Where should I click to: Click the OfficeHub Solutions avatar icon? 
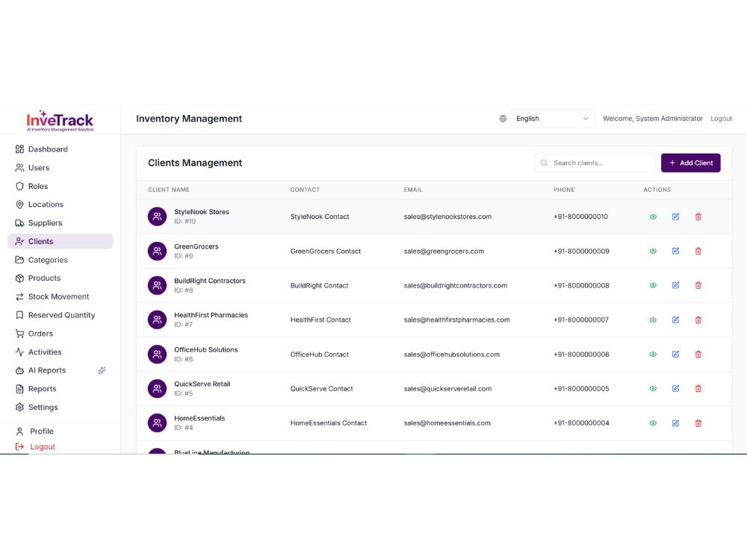pyautogui.click(x=157, y=354)
